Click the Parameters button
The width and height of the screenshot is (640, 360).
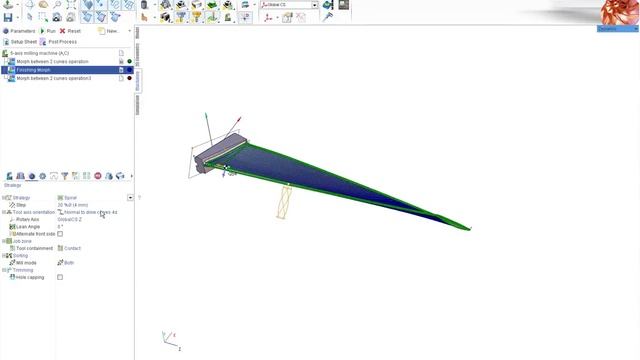[19, 31]
